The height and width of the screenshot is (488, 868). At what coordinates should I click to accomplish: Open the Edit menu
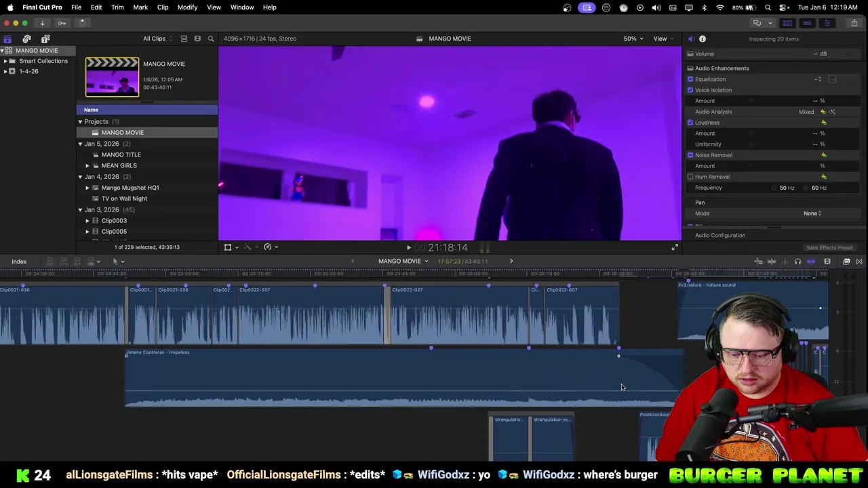96,7
